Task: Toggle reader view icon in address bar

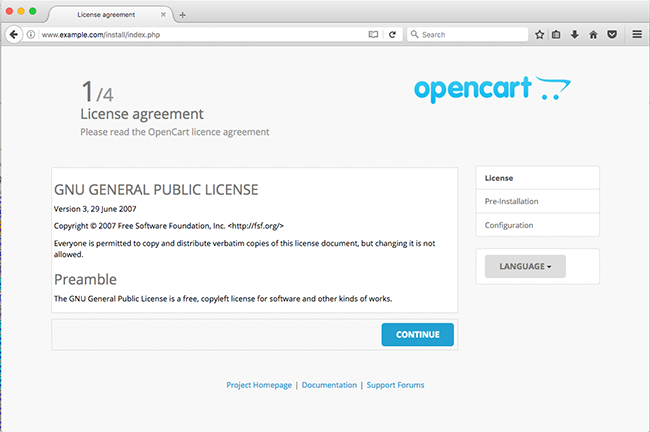Action: click(373, 34)
